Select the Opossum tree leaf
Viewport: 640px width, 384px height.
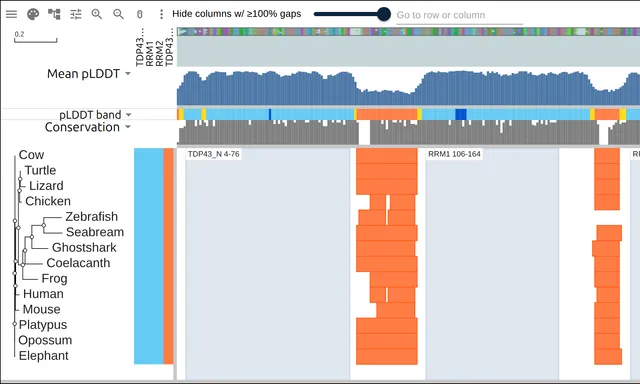click(45, 340)
